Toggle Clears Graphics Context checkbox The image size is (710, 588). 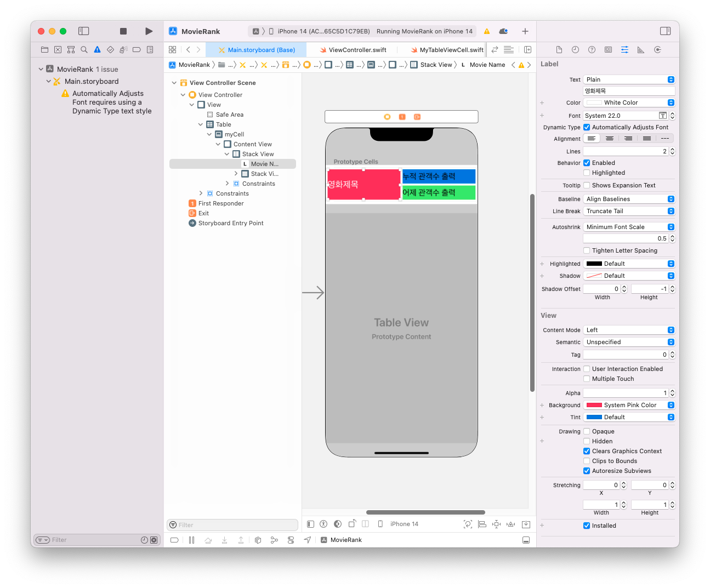[587, 451]
